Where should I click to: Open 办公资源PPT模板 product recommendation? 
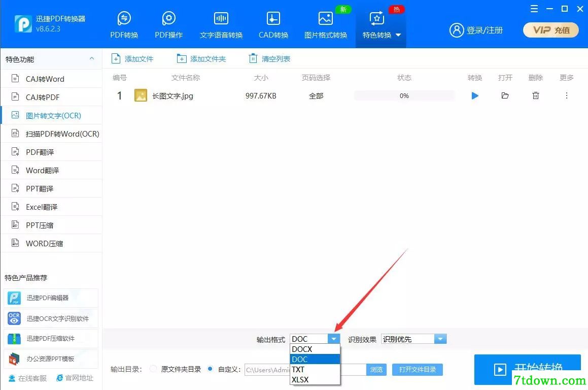[51, 359]
